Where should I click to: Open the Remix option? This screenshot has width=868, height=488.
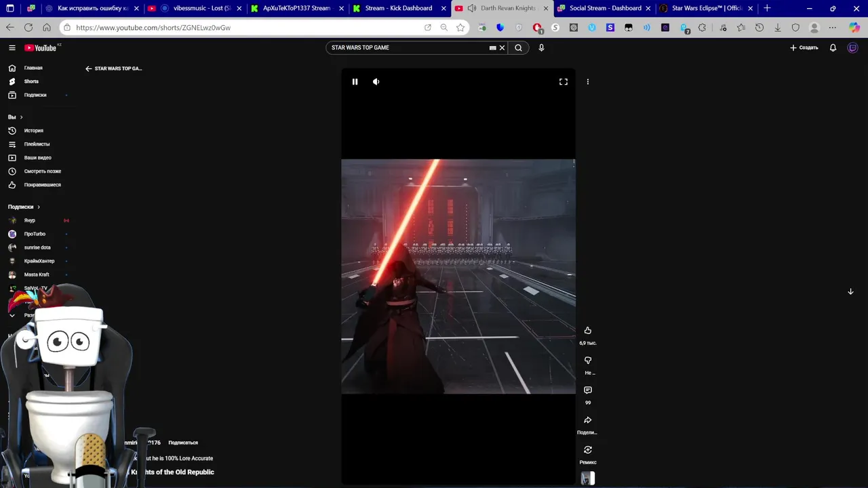pyautogui.click(x=588, y=449)
